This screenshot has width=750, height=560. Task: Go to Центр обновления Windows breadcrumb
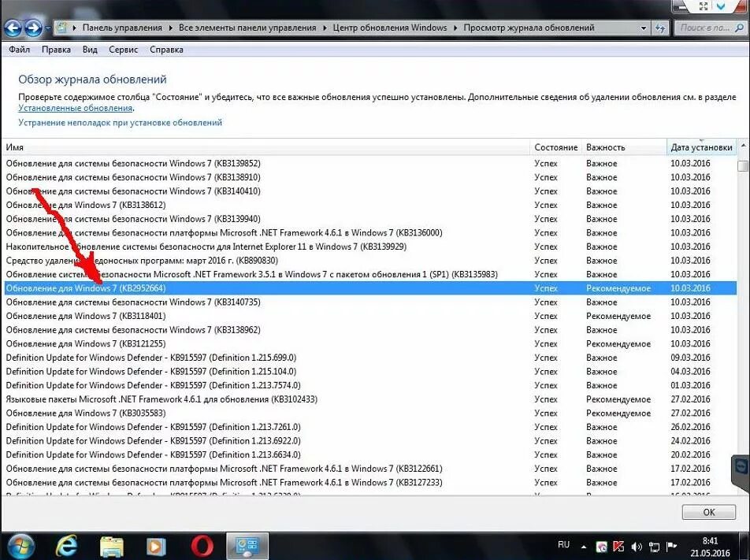(389, 28)
